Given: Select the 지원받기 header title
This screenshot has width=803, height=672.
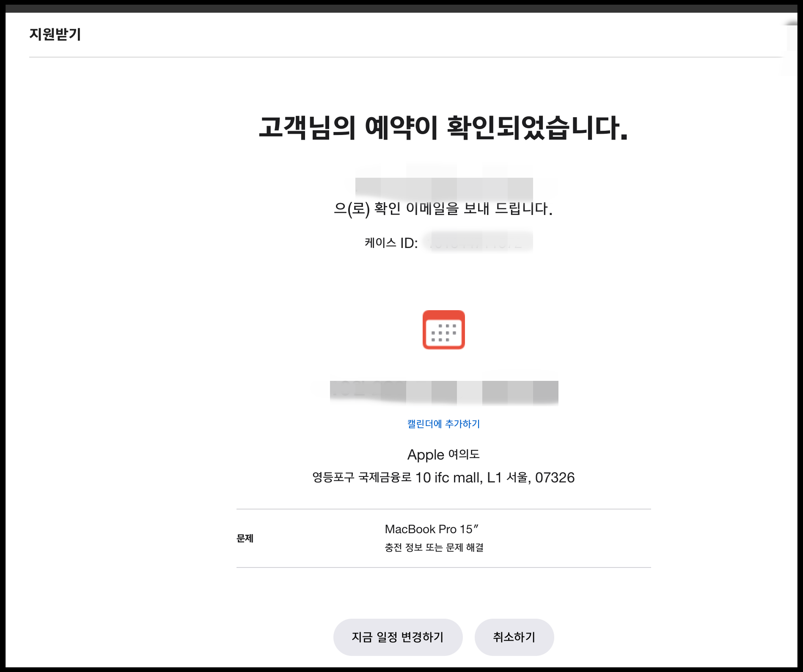Looking at the screenshot, I should click(55, 34).
